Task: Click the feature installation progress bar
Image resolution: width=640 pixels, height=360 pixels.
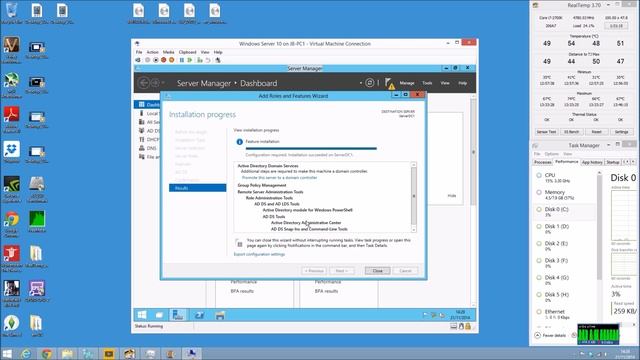Action: [311, 149]
